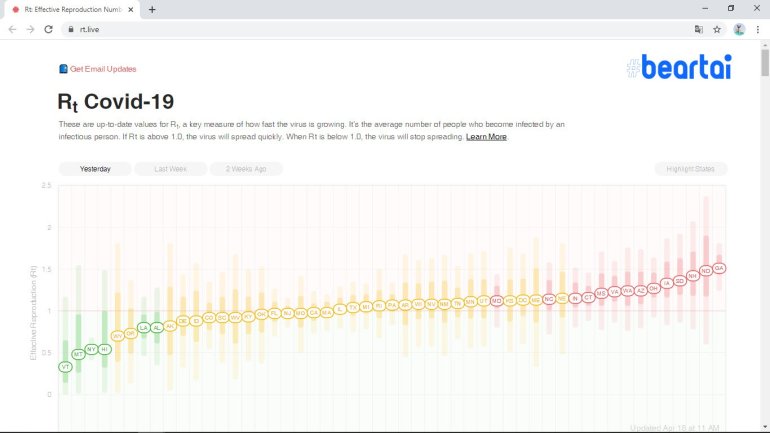
Task: Close the Rt Effective Reproduction tab
Action: pos(133,9)
